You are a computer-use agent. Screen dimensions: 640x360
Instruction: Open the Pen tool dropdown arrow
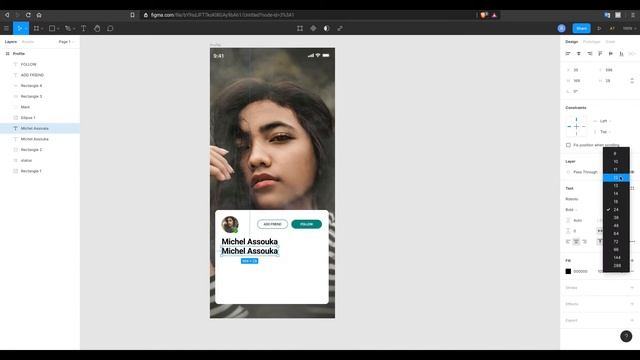point(74,29)
